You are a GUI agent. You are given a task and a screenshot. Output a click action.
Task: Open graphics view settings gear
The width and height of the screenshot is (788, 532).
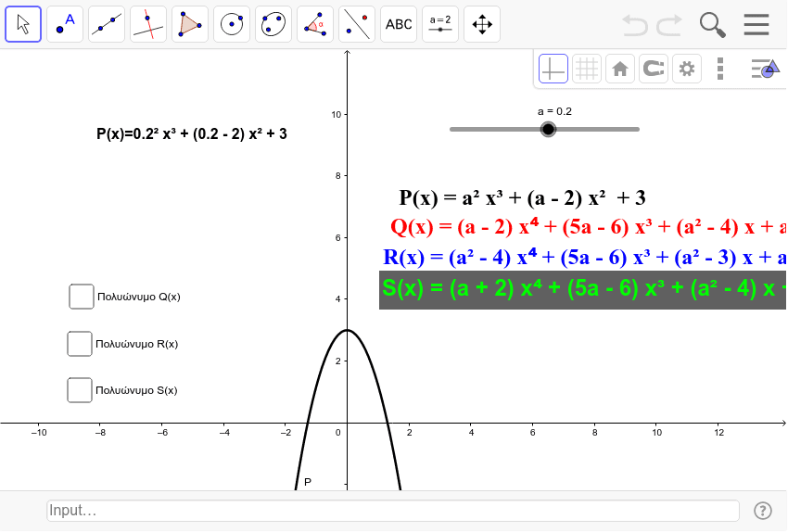click(x=686, y=69)
